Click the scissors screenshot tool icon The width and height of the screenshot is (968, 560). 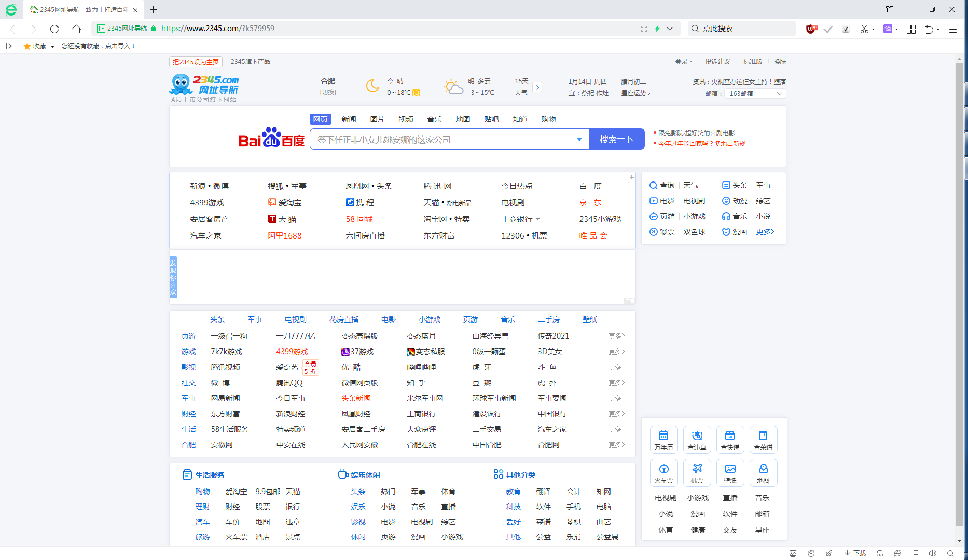point(864,29)
